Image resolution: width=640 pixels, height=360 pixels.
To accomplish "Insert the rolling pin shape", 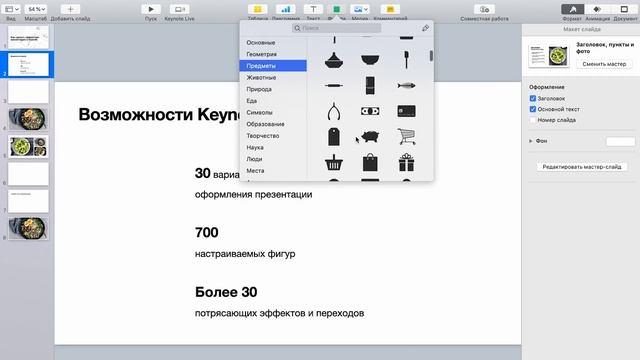I will [334, 86].
